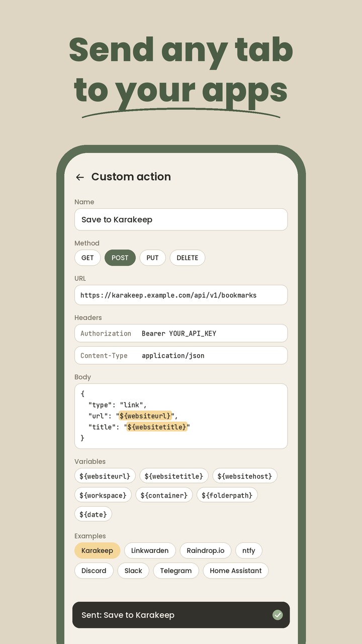Load the Raindrop.io example
The height and width of the screenshot is (644, 362).
[x=206, y=550]
